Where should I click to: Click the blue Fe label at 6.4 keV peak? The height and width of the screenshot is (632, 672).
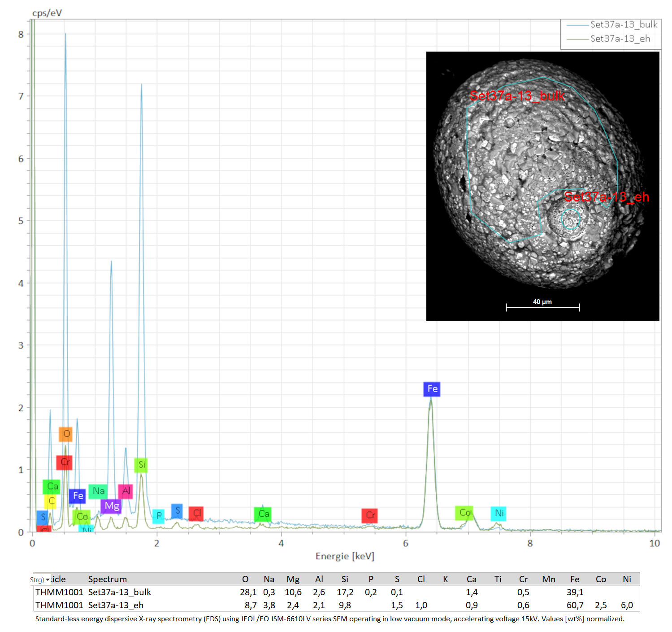[432, 389]
